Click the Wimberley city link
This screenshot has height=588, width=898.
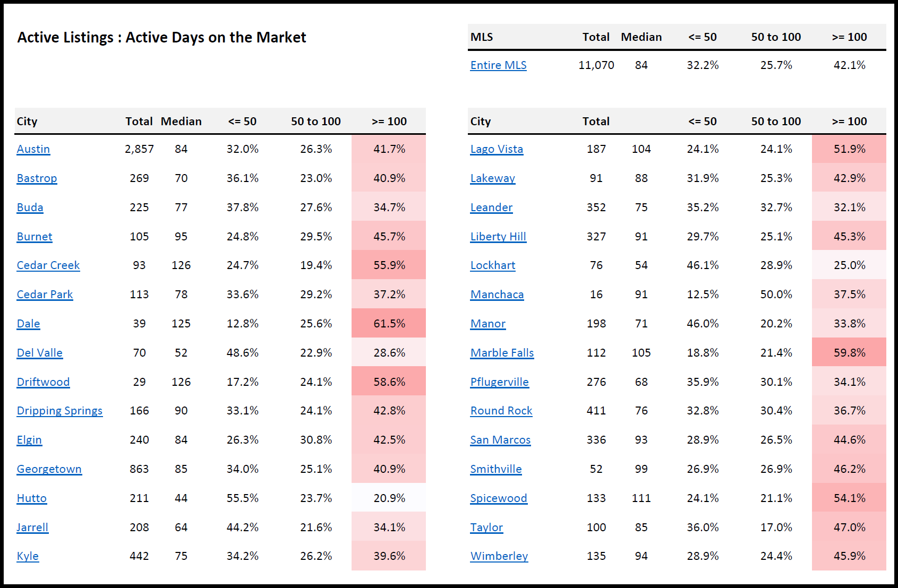pyautogui.click(x=499, y=556)
